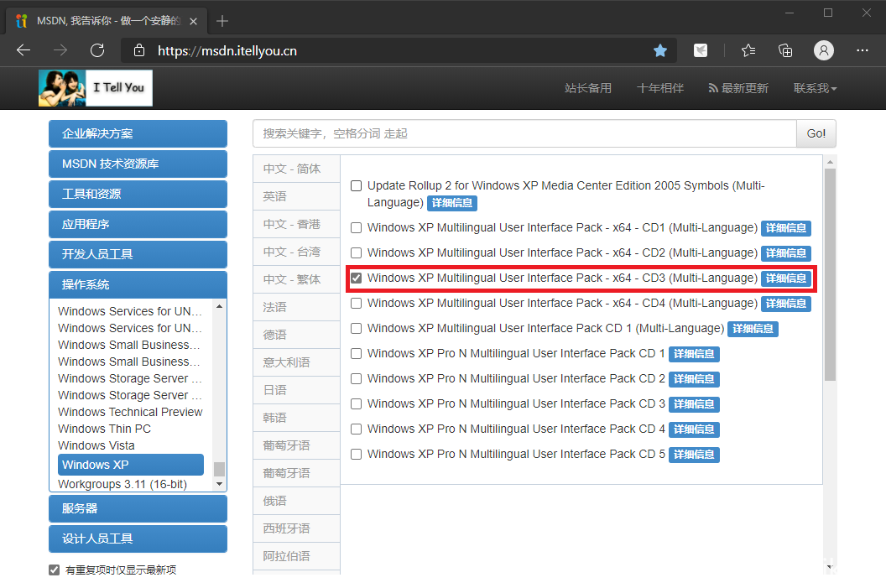Select Windows Thin PC entry

(x=105, y=429)
